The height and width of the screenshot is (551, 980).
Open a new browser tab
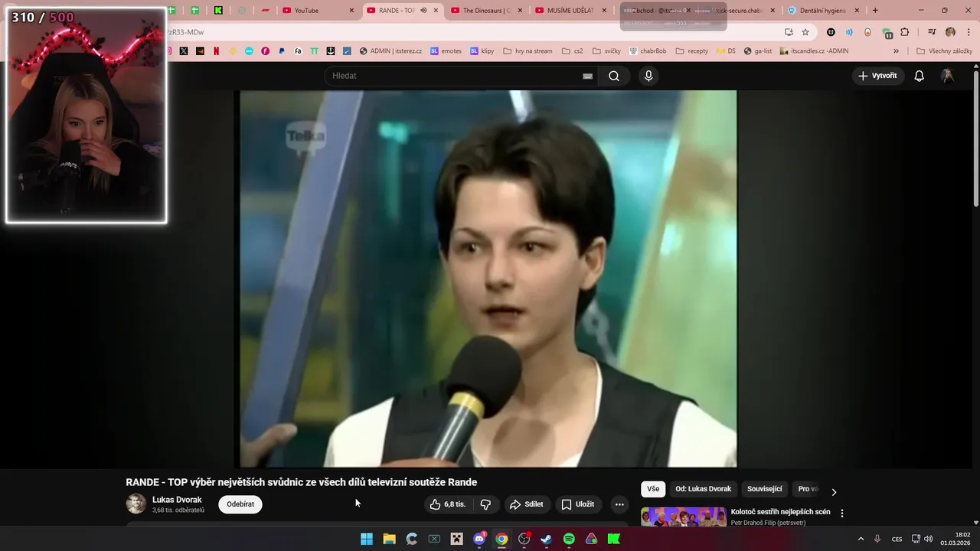(875, 11)
